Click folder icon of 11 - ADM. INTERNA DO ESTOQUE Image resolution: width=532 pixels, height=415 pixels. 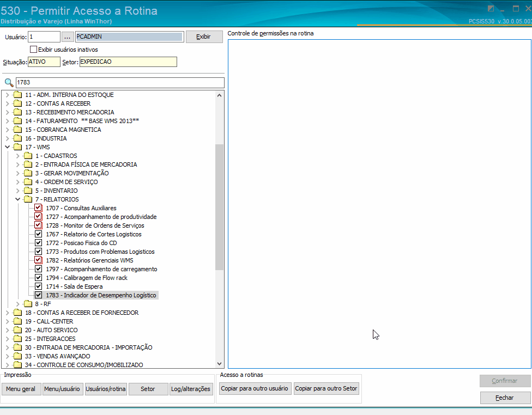pos(17,95)
